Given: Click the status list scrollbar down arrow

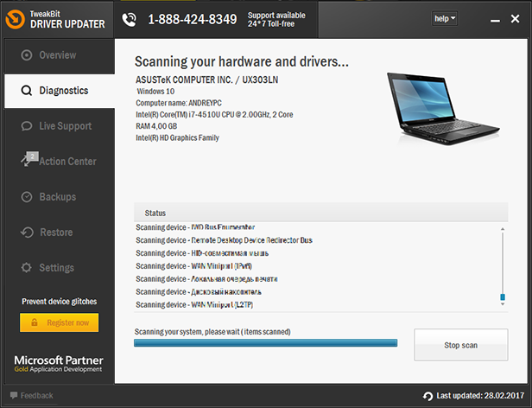Looking at the screenshot, I should click(503, 304).
